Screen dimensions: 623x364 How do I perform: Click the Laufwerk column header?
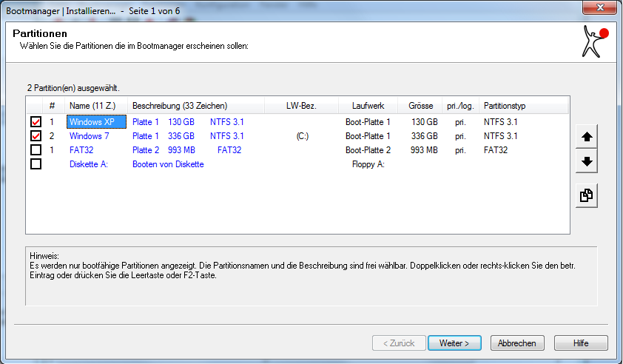coord(368,106)
